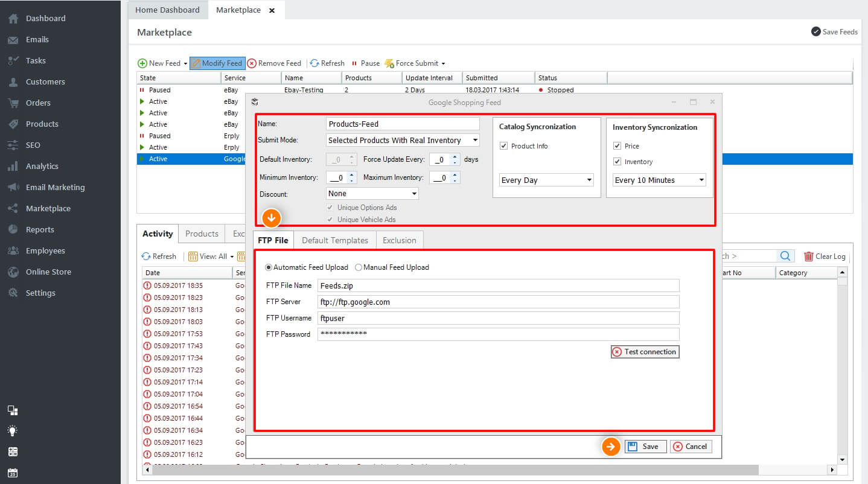
Task: Click the lightbulb icon in the sidebar
Action: [13, 431]
